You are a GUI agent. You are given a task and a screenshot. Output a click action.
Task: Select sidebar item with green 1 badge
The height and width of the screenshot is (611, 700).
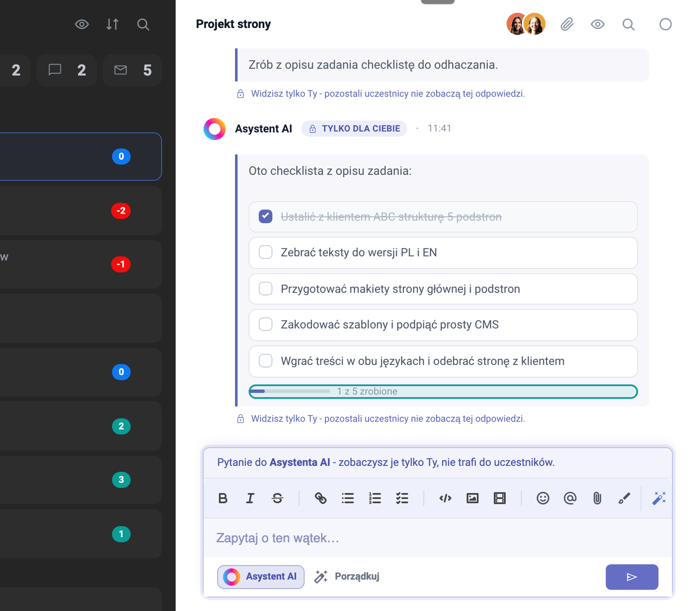click(80, 534)
